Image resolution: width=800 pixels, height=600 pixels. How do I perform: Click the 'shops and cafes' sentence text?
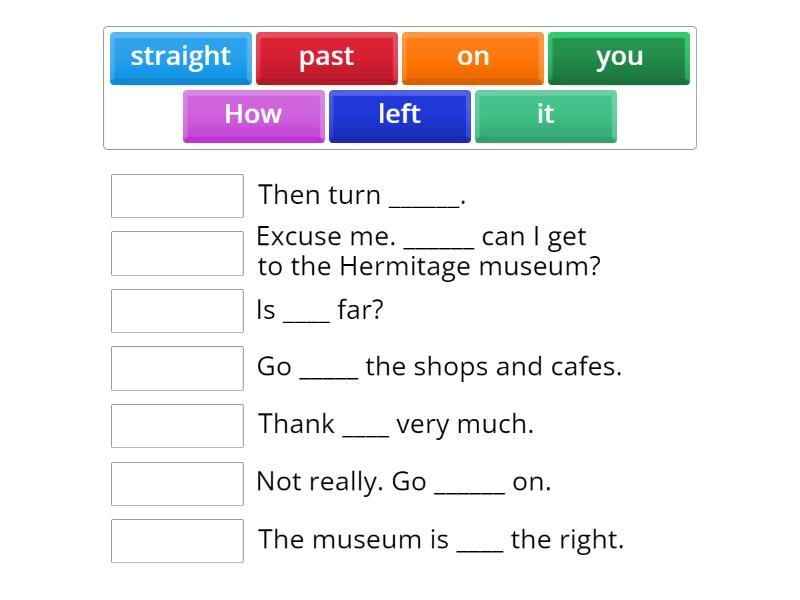[439, 367]
